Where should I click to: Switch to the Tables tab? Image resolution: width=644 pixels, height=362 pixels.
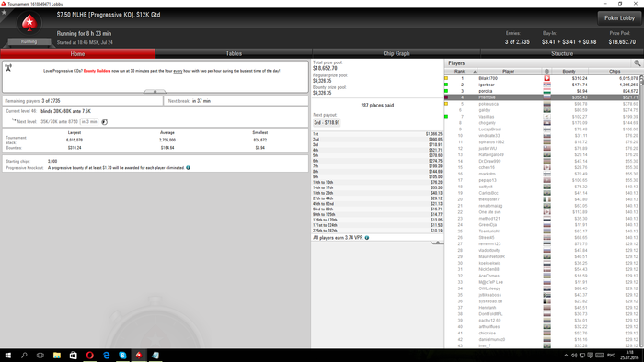point(234,53)
